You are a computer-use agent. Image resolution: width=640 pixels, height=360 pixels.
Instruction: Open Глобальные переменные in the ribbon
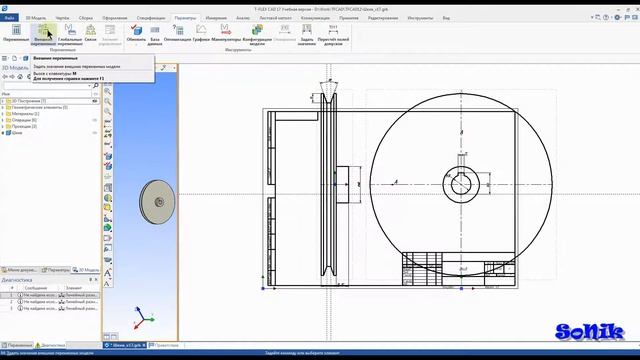point(70,34)
